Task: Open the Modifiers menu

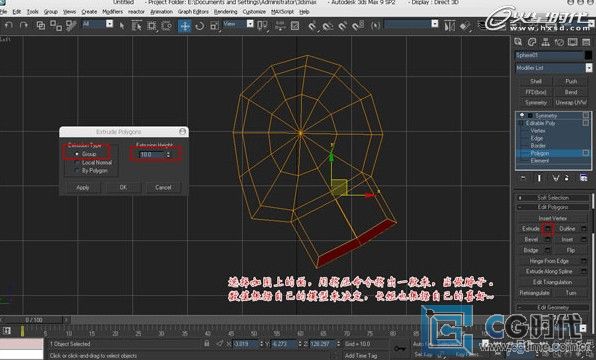Action: (x=113, y=12)
